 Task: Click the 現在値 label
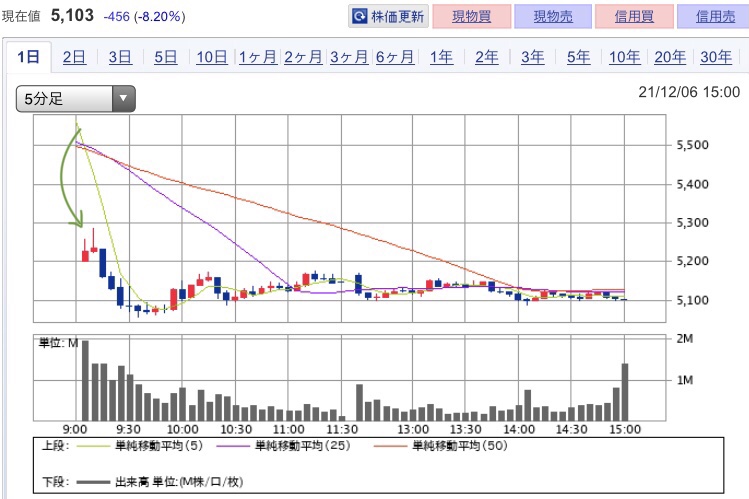tap(21, 17)
